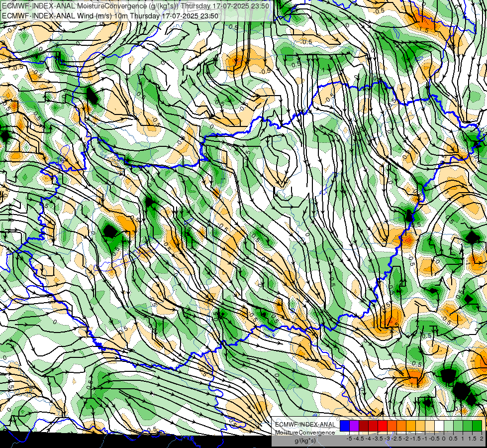Image resolution: width=487 pixels, height=448 pixels.
Task: Click the legend tick value '-4.5'
Action: click(359, 439)
